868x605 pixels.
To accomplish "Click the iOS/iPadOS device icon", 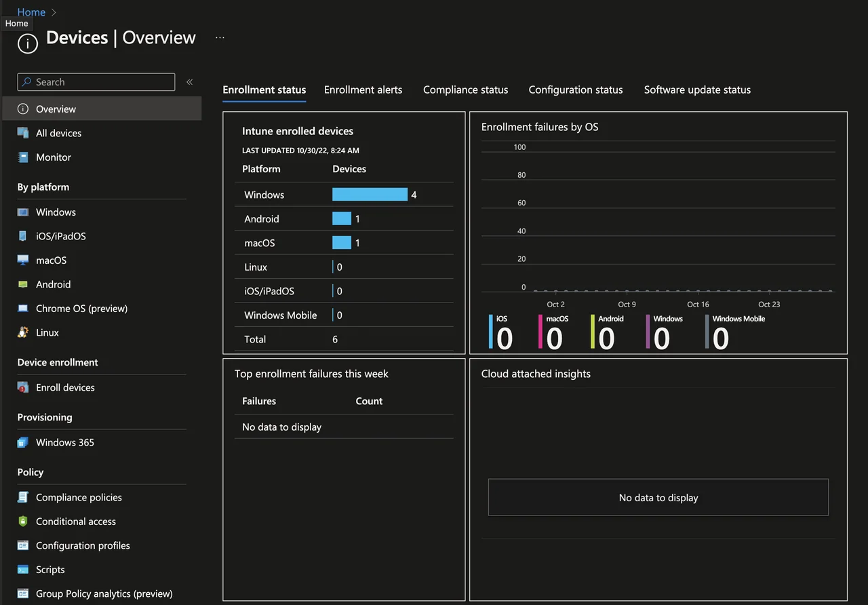I will (x=23, y=236).
